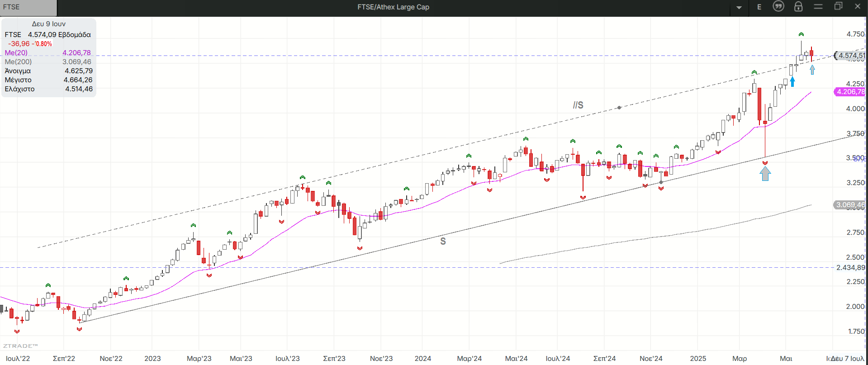Viewport: 868px width, 365px height.
Task: Click the Μαι'23 date axis label
Action: click(241, 359)
